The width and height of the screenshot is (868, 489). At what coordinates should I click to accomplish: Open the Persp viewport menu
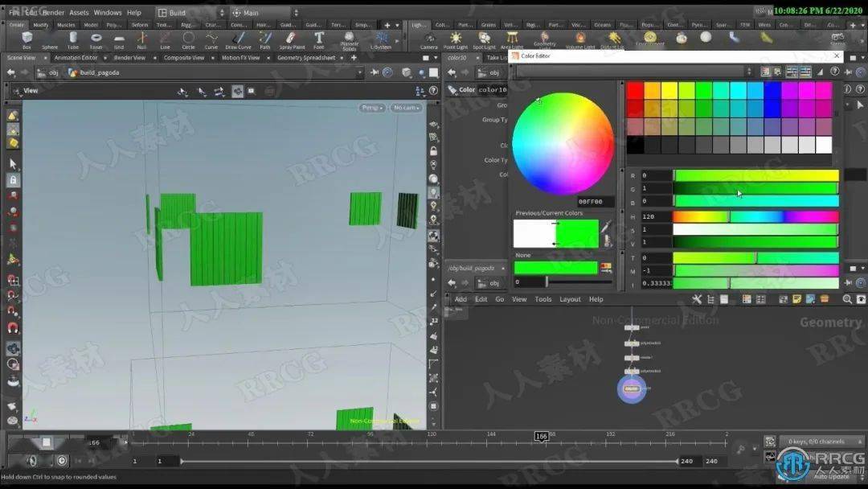click(372, 108)
